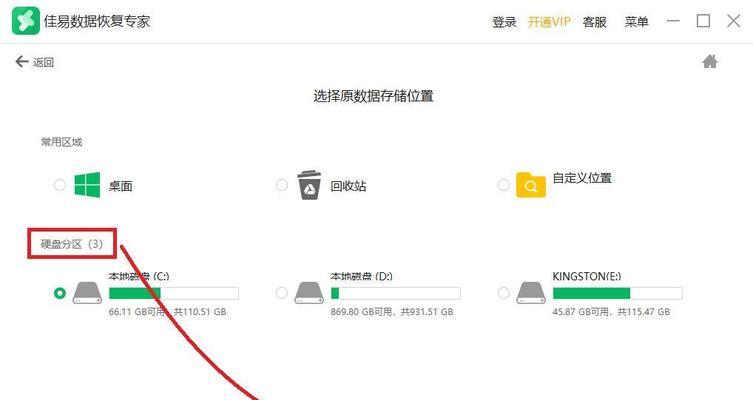753x400 pixels.
Task: Open the 登录 login option
Action: 504,22
